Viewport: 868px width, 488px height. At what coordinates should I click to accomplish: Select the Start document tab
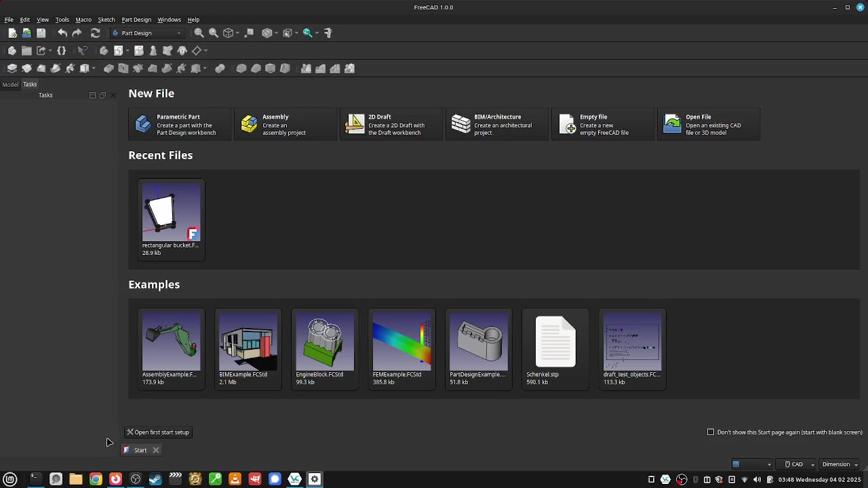tap(140, 450)
